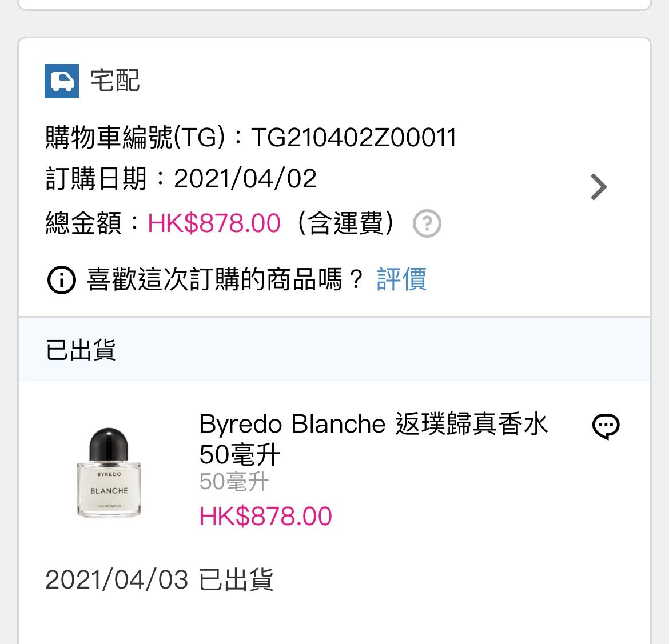Click the info icon beside the review prompt
This screenshot has width=669, height=644.
point(61,280)
